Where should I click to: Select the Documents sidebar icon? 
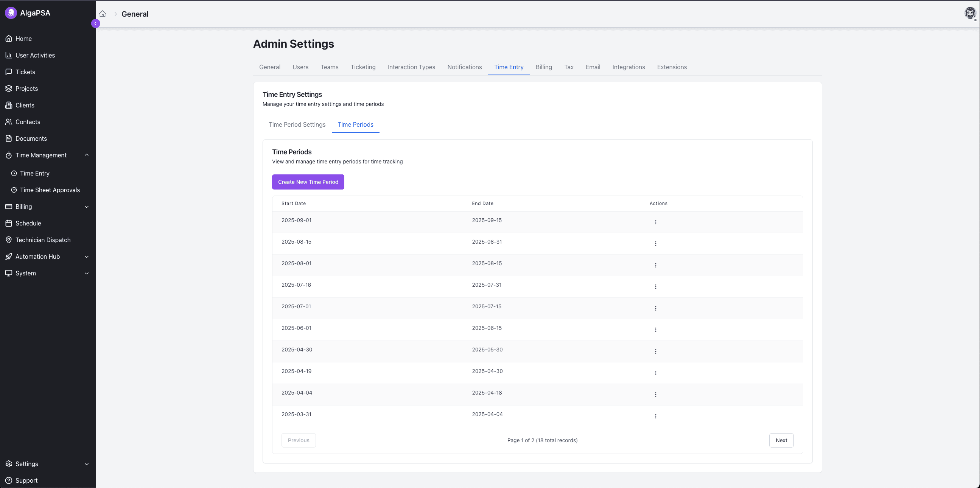[x=9, y=138]
